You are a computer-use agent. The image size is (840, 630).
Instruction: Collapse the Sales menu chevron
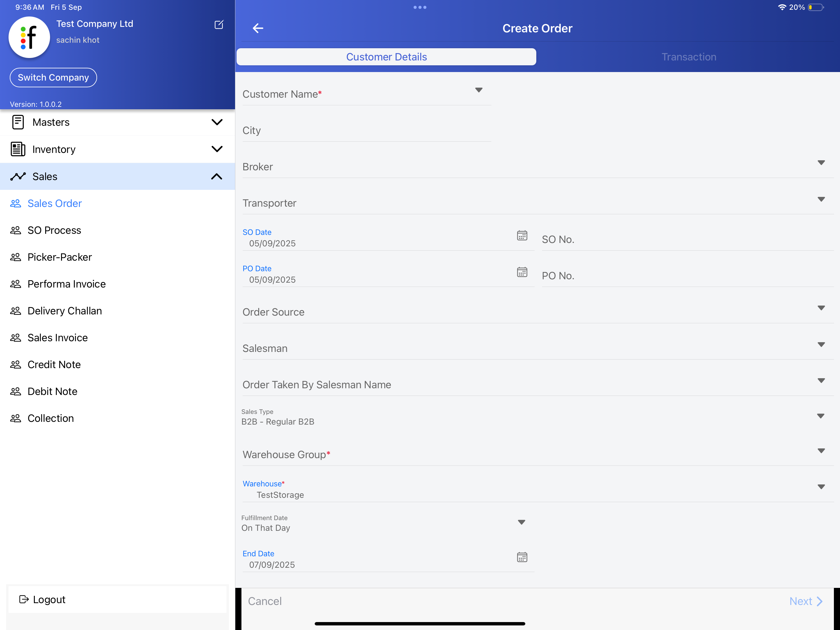(x=217, y=176)
